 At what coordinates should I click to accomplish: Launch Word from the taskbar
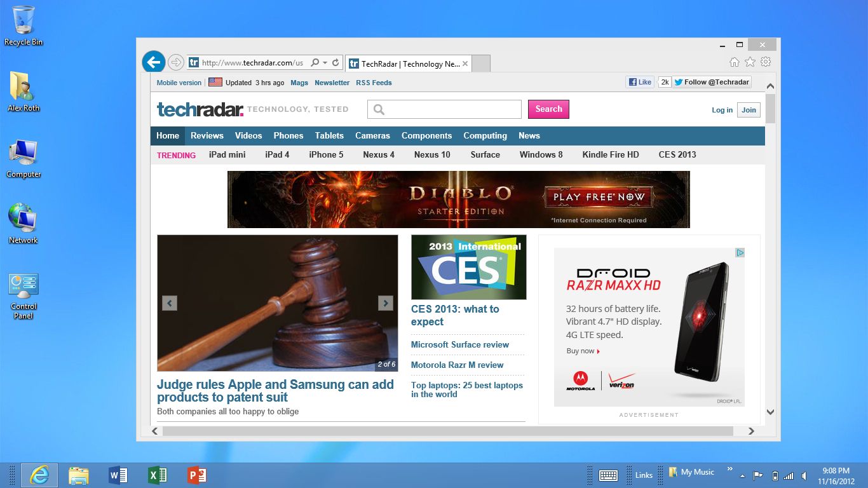point(118,475)
